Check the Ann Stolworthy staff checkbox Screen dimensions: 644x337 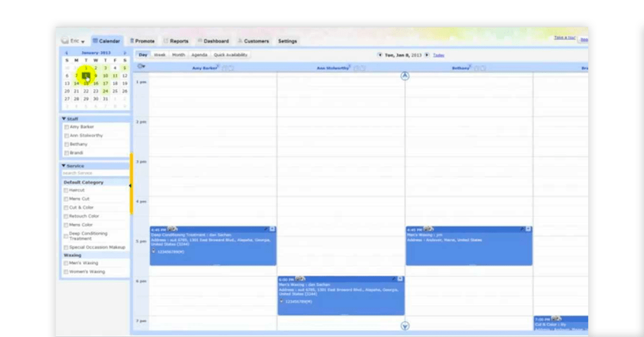(67, 136)
